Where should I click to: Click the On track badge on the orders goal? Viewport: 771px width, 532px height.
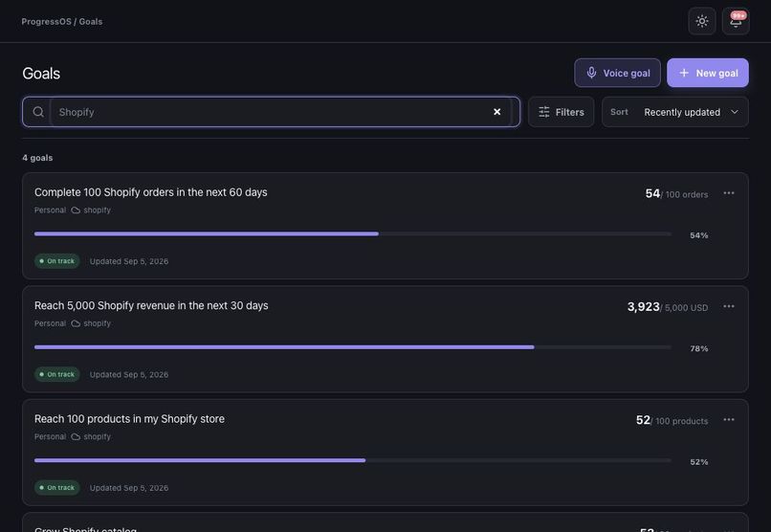57,261
